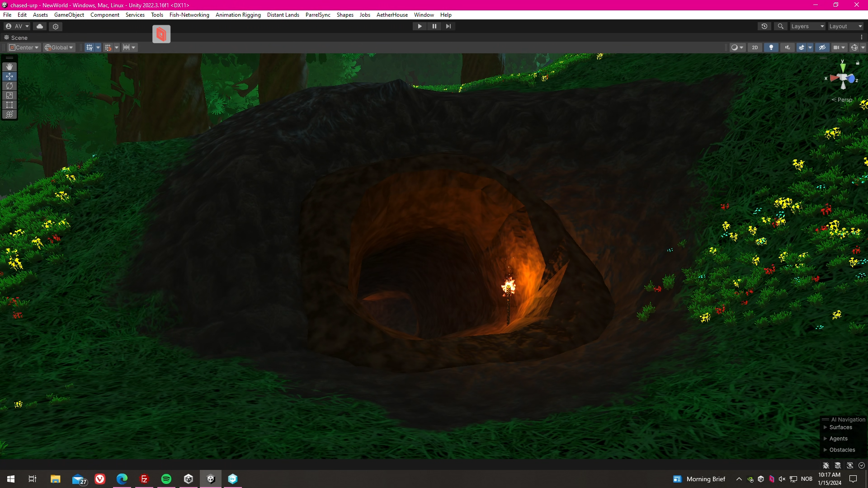The width and height of the screenshot is (868, 488).
Task: Open the Layers dropdown
Action: 807,26
